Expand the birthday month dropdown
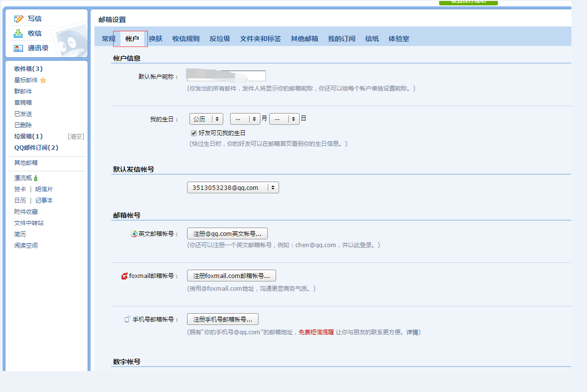587x392 pixels. pos(245,119)
